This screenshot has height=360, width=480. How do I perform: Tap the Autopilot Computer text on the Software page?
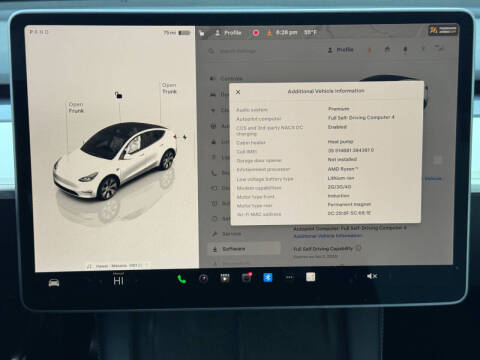point(350,228)
